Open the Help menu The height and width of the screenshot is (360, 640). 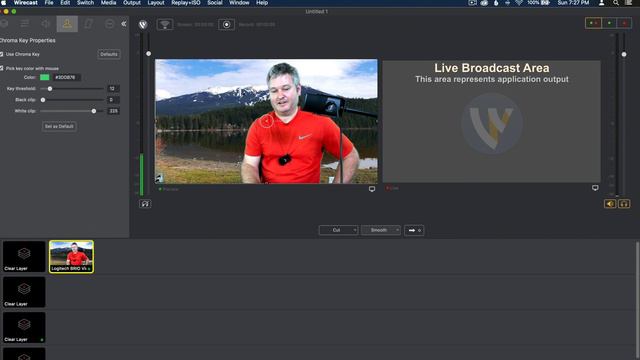[262, 3]
